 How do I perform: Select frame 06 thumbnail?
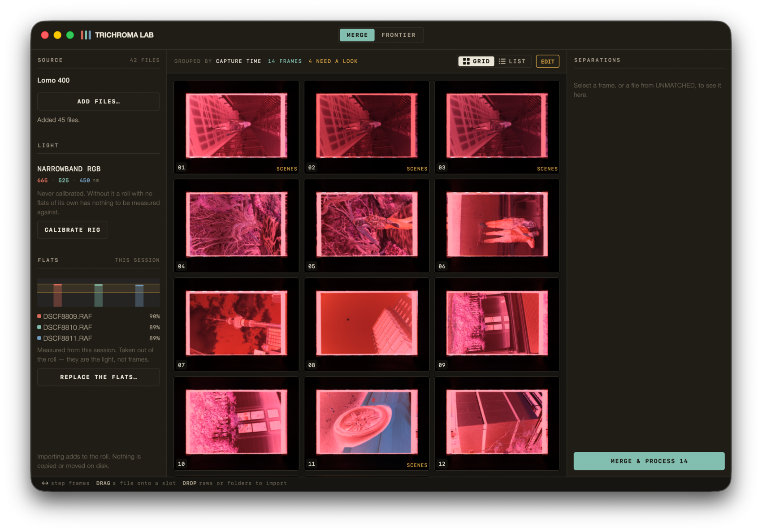[x=497, y=225]
